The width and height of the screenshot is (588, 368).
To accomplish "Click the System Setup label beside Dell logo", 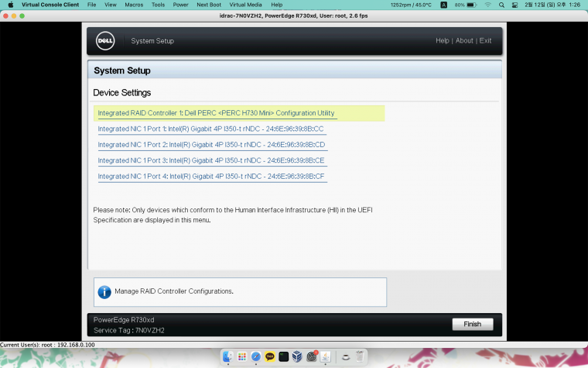I will click(x=152, y=41).
